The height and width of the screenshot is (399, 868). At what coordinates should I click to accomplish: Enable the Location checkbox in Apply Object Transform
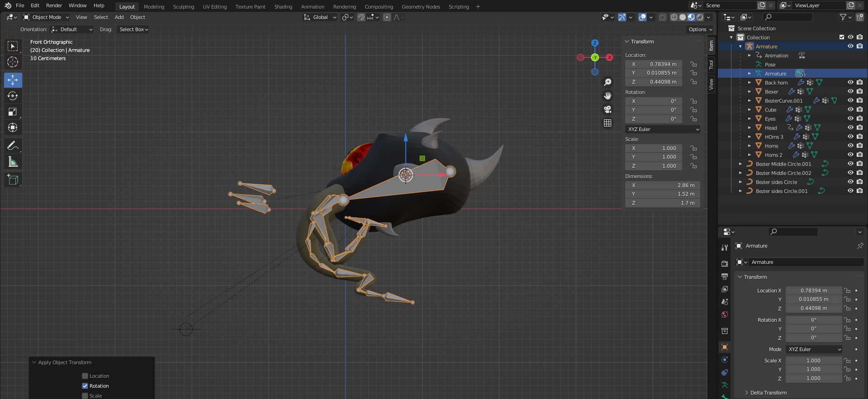point(85,376)
